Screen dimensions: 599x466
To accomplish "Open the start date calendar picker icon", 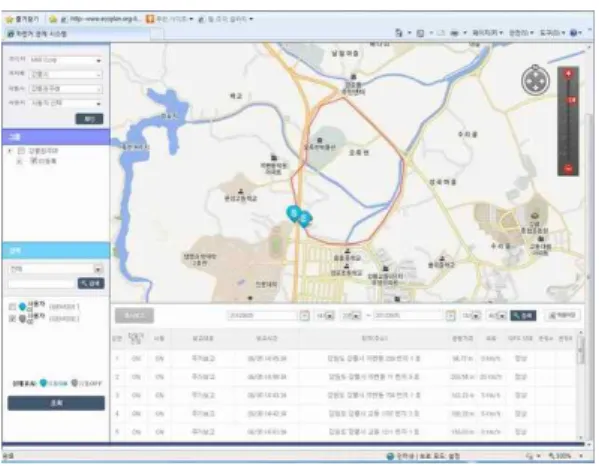I will tap(304, 316).
